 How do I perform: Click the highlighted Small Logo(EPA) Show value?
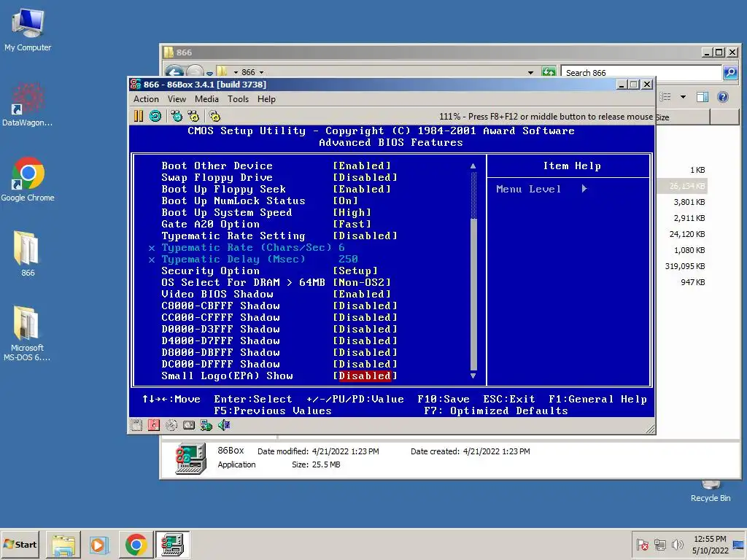[365, 376]
